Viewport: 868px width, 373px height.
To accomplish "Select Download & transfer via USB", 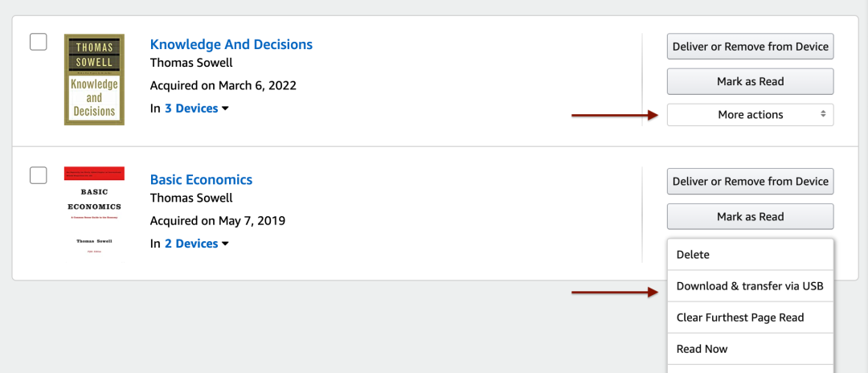I will tap(750, 286).
